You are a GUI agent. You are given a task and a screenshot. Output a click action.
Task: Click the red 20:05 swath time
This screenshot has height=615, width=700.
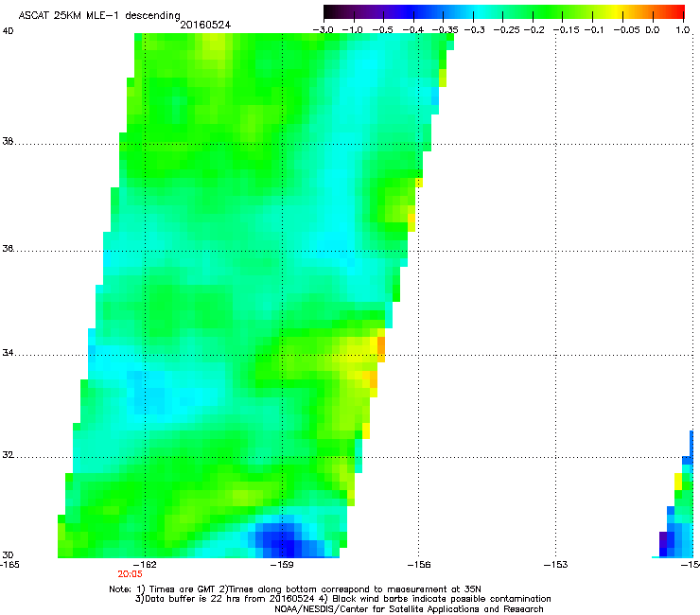click(x=130, y=574)
